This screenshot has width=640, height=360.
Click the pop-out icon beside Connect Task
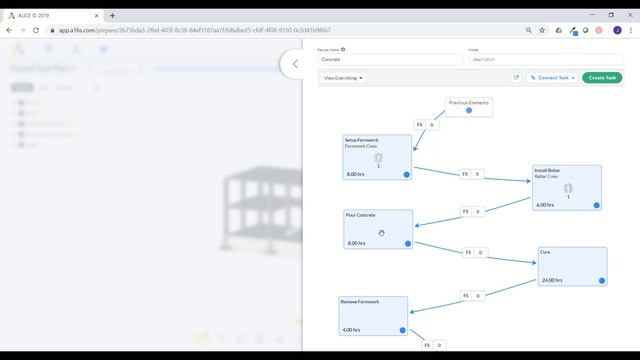point(516,78)
